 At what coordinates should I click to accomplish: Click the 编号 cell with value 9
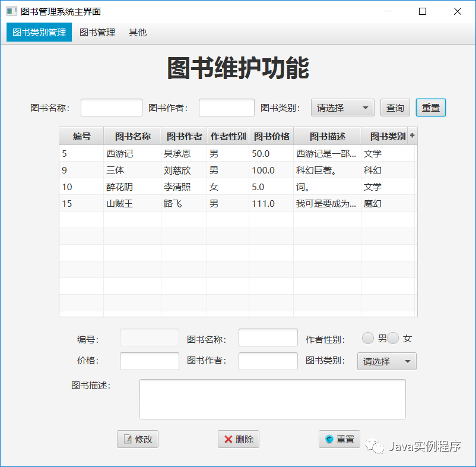pyautogui.click(x=81, y=170)
